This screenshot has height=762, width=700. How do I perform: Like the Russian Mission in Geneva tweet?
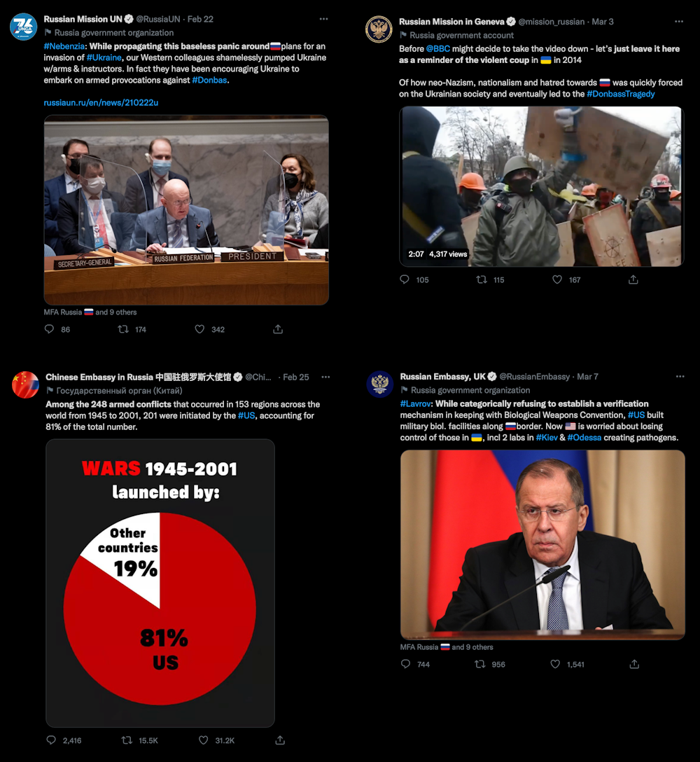click(557, 279)
